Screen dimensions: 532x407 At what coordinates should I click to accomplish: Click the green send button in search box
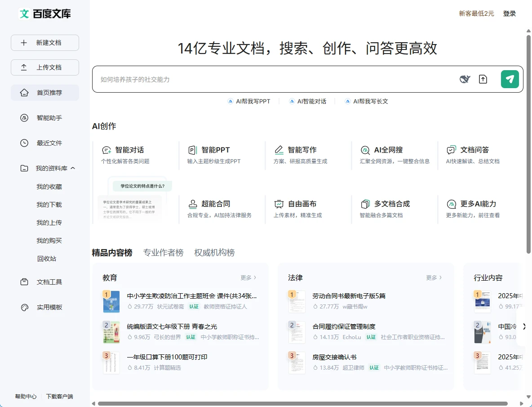[x=510, y=79]
